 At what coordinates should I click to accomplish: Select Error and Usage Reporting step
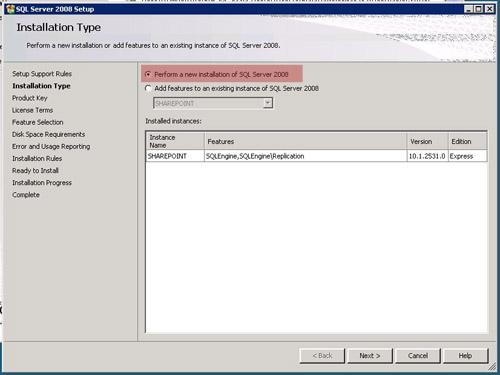pos(51,146)
